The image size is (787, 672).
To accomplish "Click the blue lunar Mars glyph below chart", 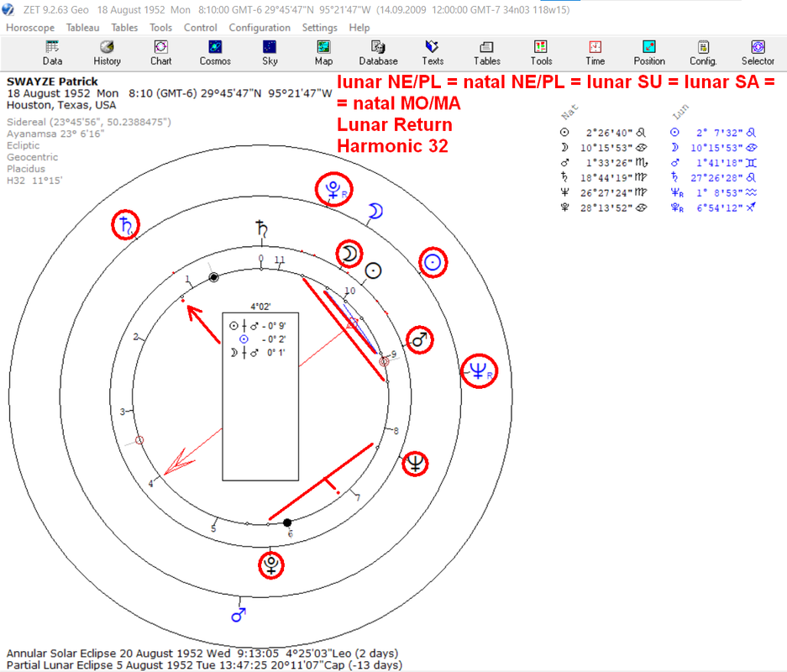I will (x=239, y=614).
